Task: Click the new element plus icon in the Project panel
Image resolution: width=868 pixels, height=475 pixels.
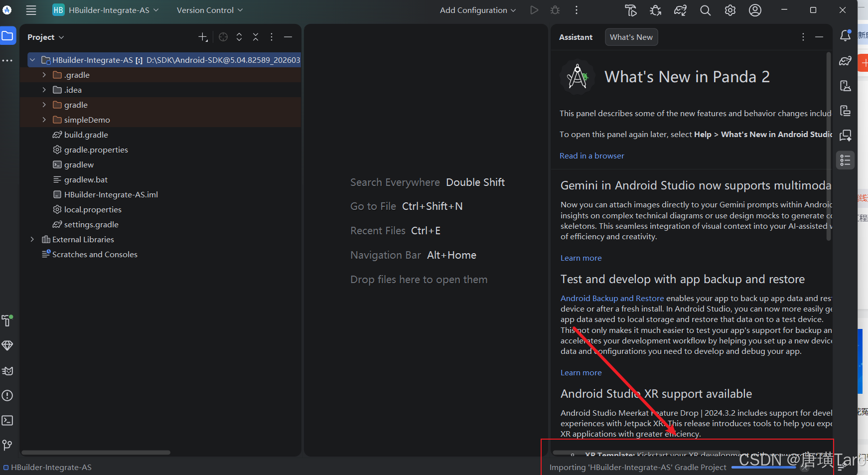Action: click(203, 37)
